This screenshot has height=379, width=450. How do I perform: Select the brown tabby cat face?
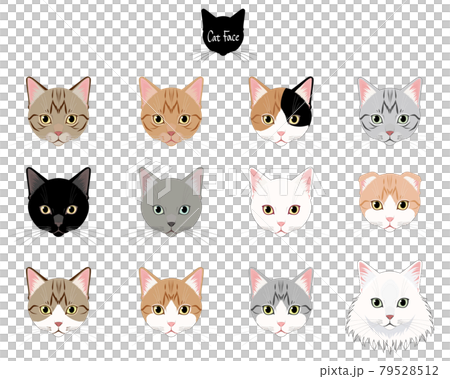coord(58,112)
